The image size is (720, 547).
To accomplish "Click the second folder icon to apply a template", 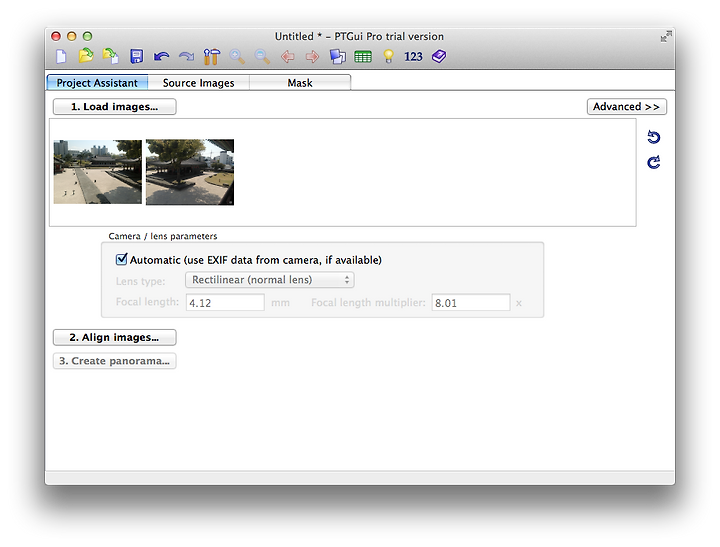I will click(111, 56).
